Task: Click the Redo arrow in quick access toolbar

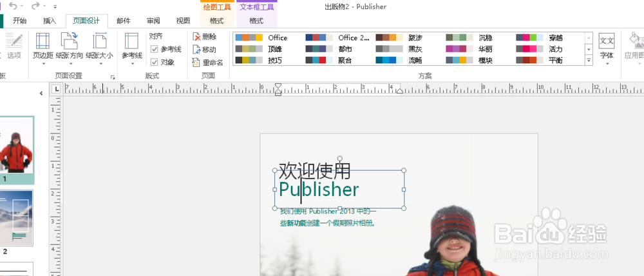Action: pos(35,6)
